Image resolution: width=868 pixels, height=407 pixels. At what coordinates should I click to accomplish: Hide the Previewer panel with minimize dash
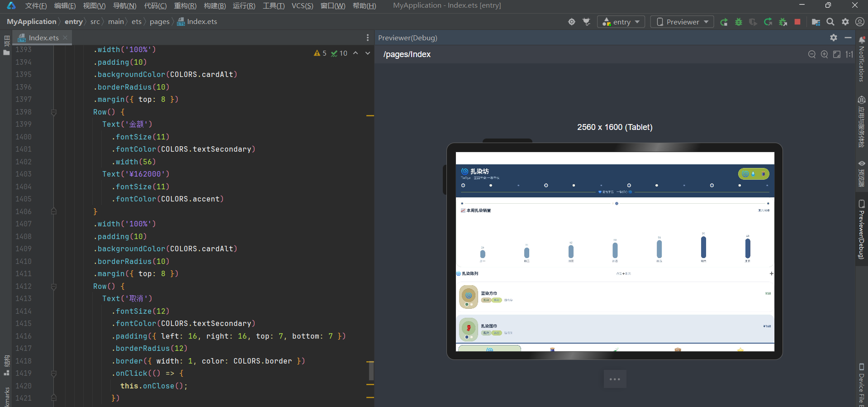point(848,38)
